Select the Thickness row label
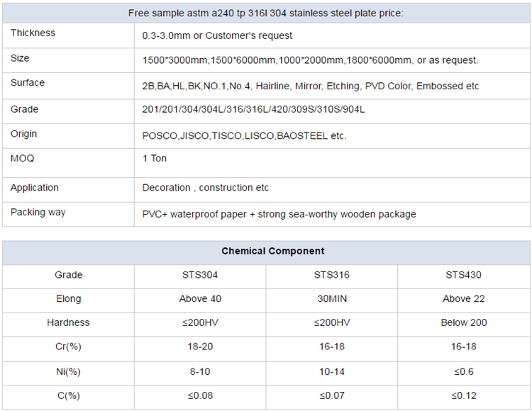The height and width of the screenshot is (411, 532). pyautogui.click(x=33, y=33)
